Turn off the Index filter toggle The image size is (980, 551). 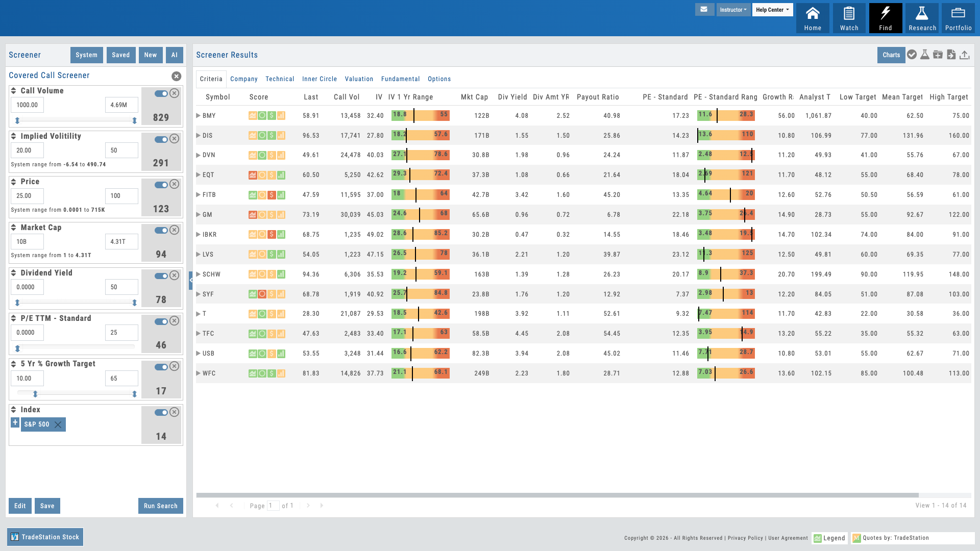click(x=162, y=412)
